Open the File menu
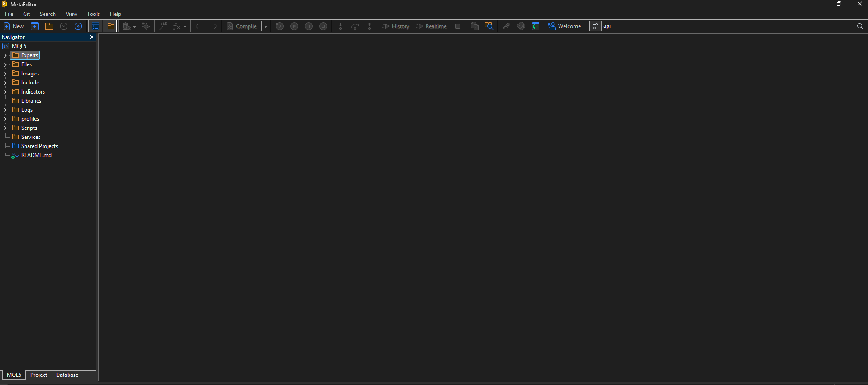The height and width of the screenshot is (385, 868). tap(9, 14)
